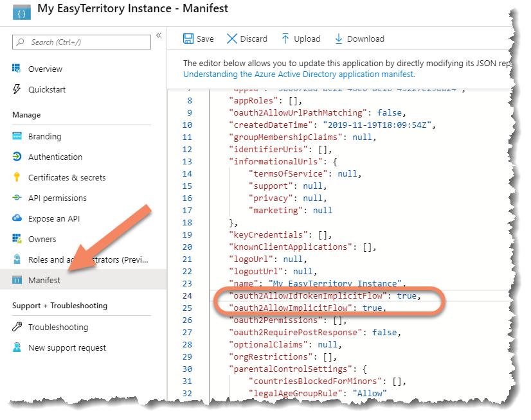Click the "legalAgeGroupRule" line
The image size is (531, 420).
coord(318,393)
